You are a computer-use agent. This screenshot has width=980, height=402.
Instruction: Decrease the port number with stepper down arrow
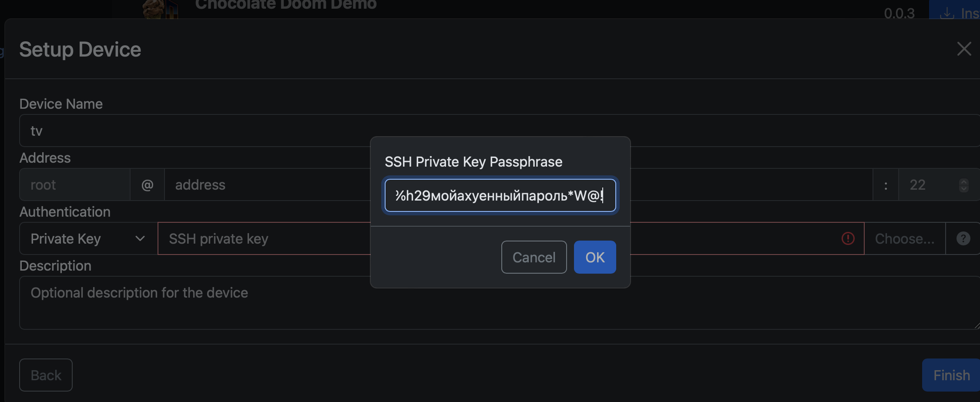click(x=964, y=189)
